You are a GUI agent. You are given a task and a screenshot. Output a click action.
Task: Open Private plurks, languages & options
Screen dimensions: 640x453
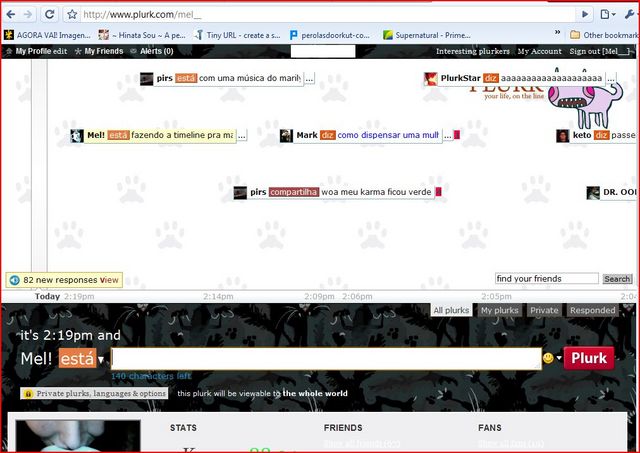coord(94,393)
